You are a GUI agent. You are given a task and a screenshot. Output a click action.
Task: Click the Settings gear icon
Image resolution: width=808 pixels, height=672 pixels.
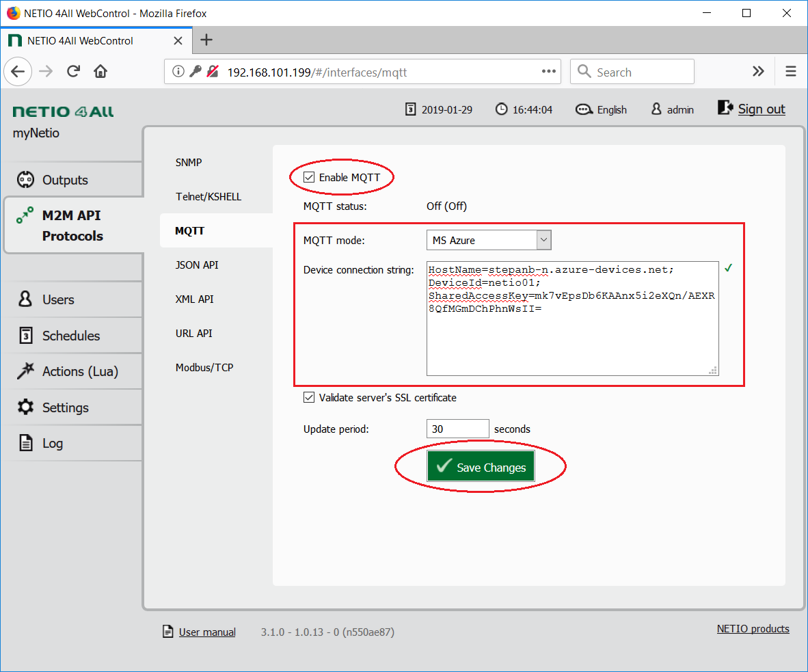pos(25,407)
